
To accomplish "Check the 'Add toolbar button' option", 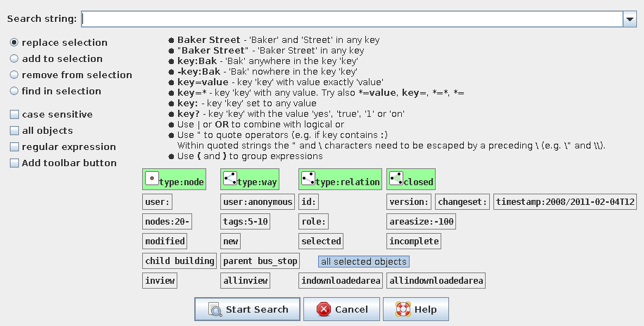I will [14, 163].
